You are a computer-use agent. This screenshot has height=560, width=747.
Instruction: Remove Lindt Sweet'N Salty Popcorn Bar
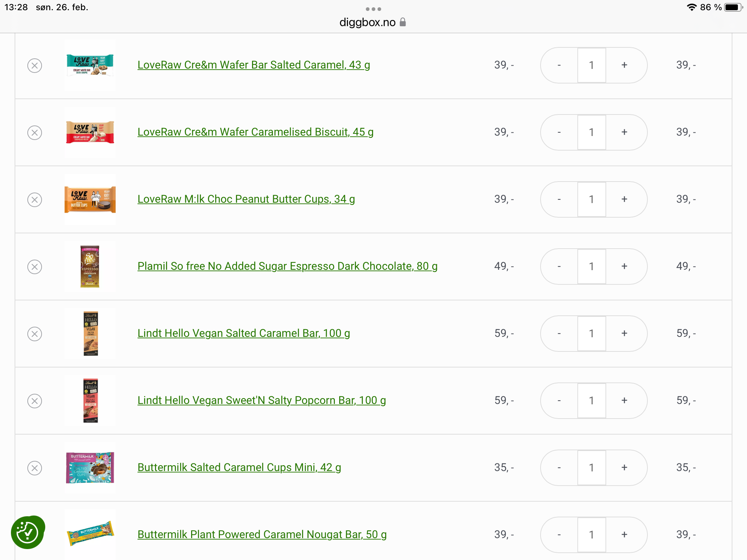click(35, 401)
